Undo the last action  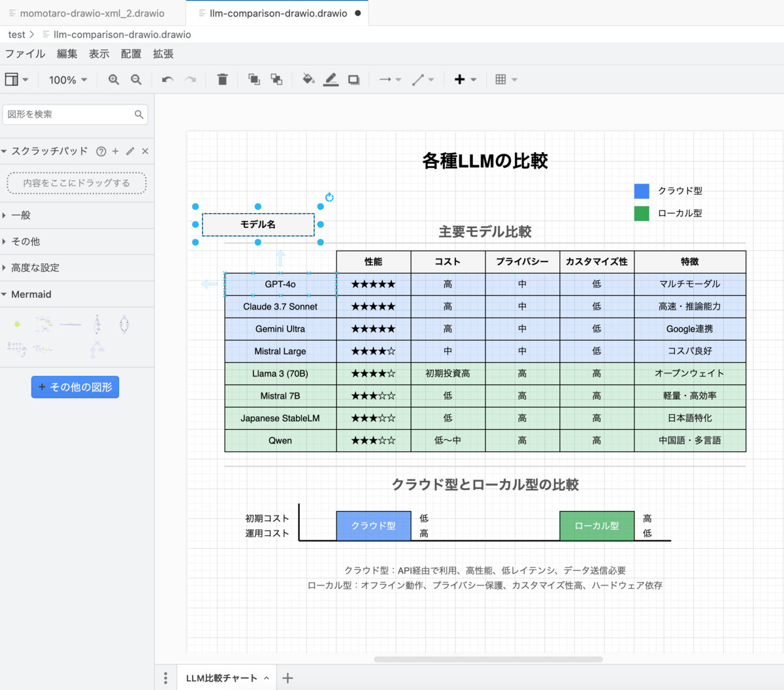(x=167, y=80)
